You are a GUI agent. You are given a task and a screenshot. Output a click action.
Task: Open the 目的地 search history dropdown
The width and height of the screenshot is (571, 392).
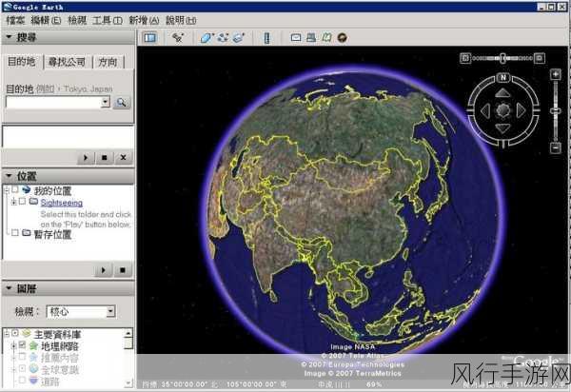pyautogui.click(x=106, y=102)
